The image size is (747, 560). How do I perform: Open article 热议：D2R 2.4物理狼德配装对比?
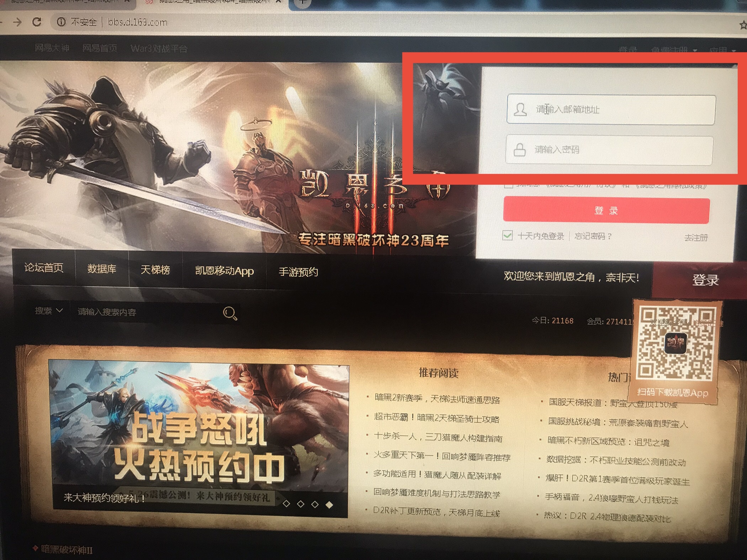[607, 518]
